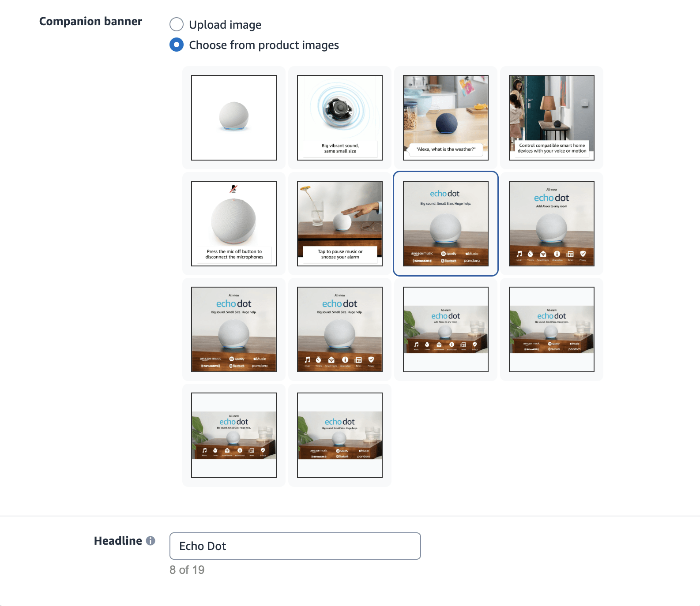
Task: Select the Alexa, what is the weather thumbnail
Action: tap(446, 118)
